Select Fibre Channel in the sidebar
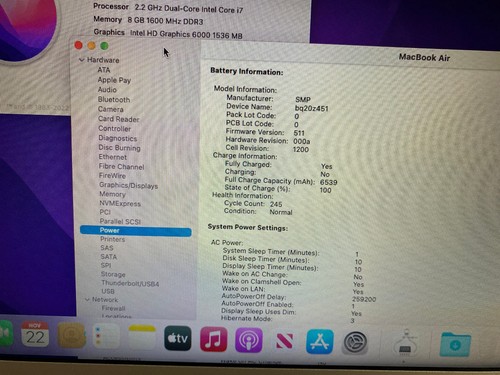This screenshot has width=500, height=375. [122, 166]
